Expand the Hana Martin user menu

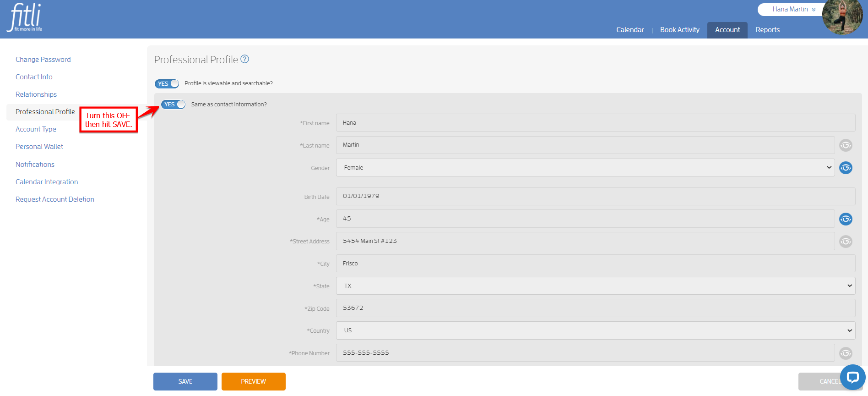(793, 9)
